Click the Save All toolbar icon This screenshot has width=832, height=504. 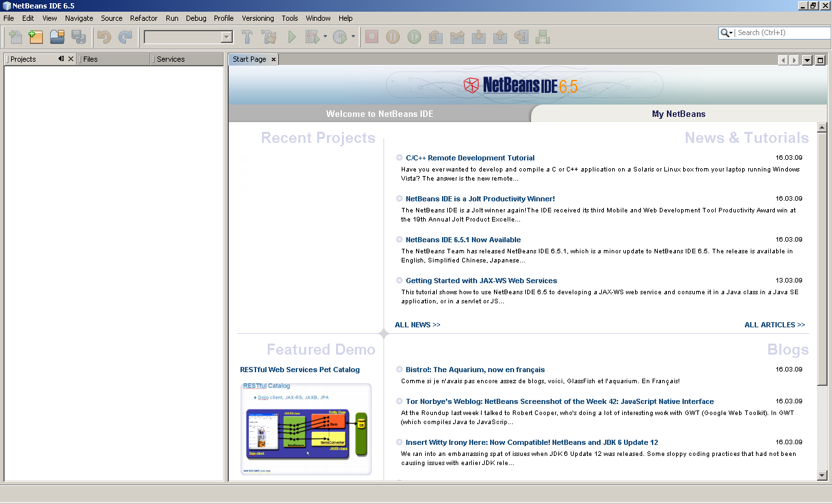pyautogui.click(x=79, y=37)
